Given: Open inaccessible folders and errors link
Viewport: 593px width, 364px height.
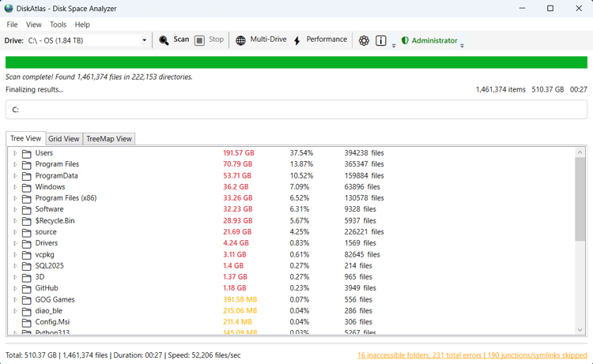Looking at the screenshot, I should [472, 355].
